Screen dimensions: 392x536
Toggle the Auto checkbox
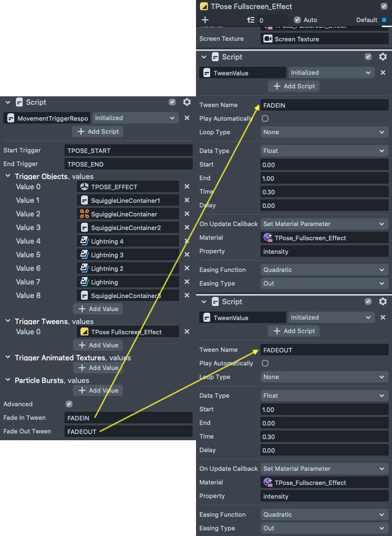coord(297,20)
